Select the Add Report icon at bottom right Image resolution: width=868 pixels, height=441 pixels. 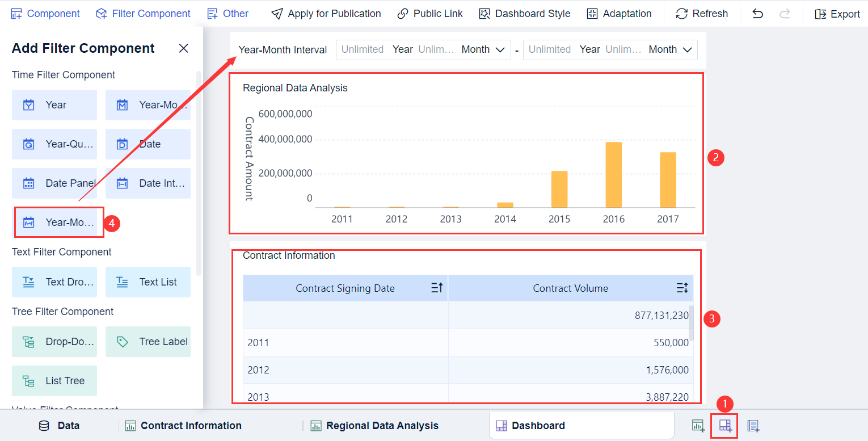pos(753,425)
